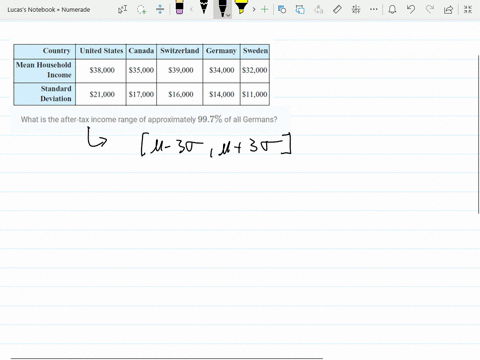Click the Standard Deviation row label
The width and height of the screenshot is (480, 360).
coord(45,94)
